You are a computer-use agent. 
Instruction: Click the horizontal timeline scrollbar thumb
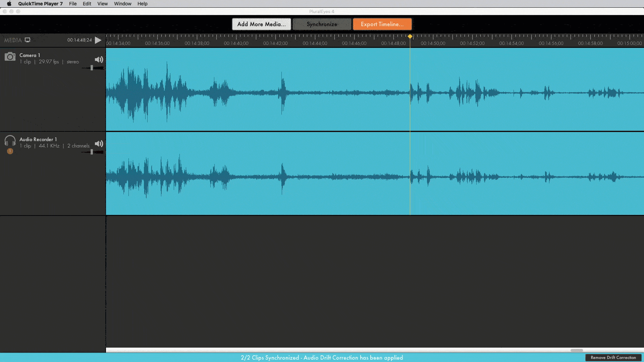pos(577,350)
